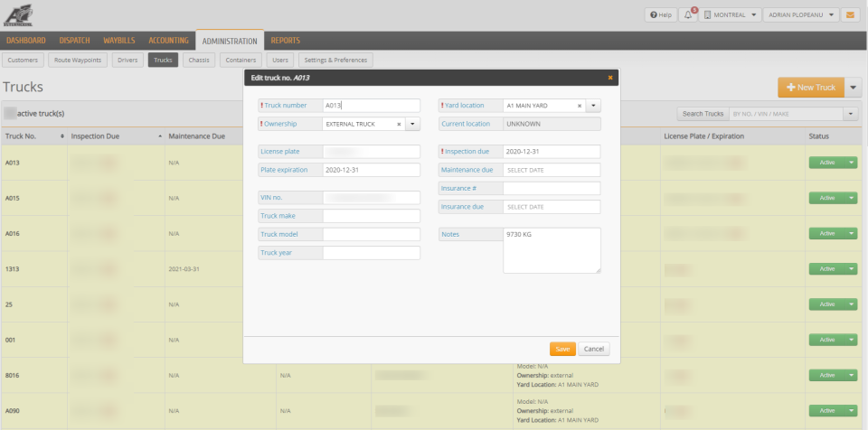Open Active status dropdown for truck 1313
Viewport: 868px width, 430px height.
(852, 268)
